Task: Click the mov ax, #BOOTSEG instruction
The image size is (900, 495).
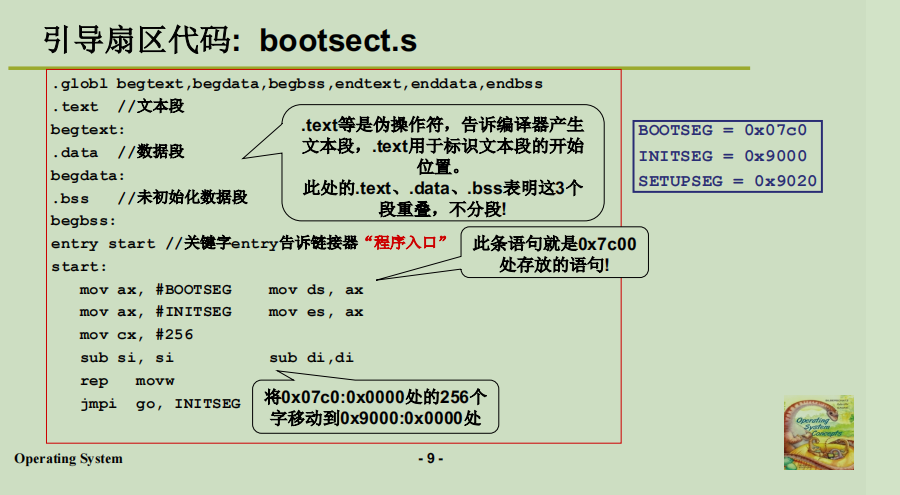Action: click(155, 289)
